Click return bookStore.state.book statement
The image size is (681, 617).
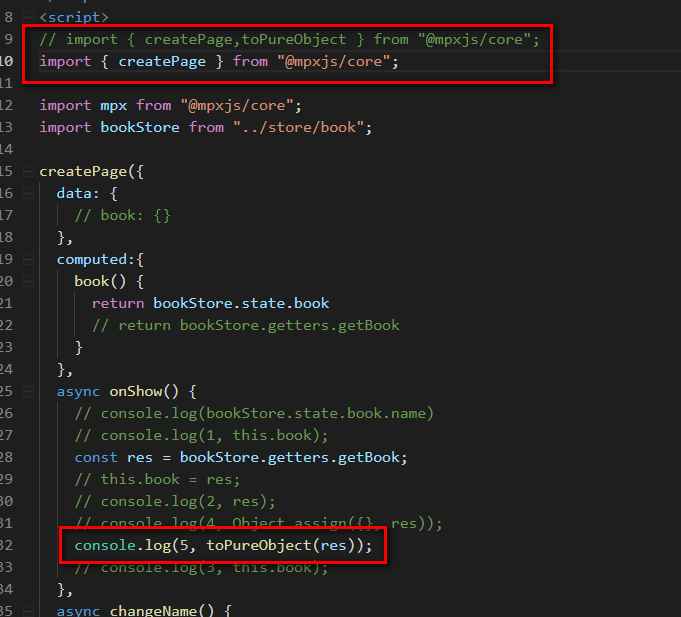(211, 303)
